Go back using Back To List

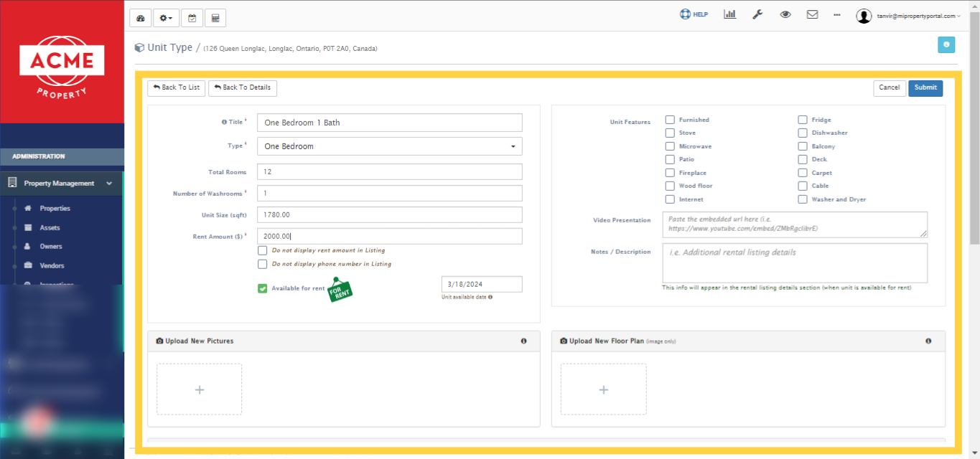176,87
